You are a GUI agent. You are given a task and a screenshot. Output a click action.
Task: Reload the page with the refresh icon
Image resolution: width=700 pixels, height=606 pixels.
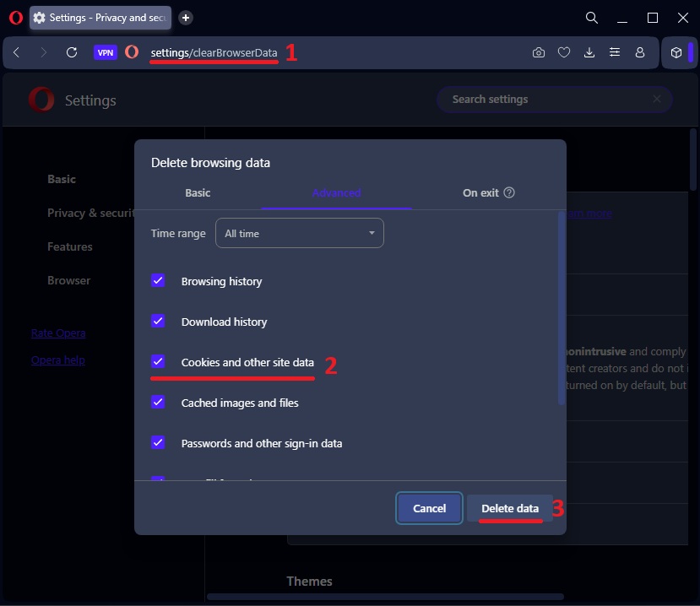72,52
